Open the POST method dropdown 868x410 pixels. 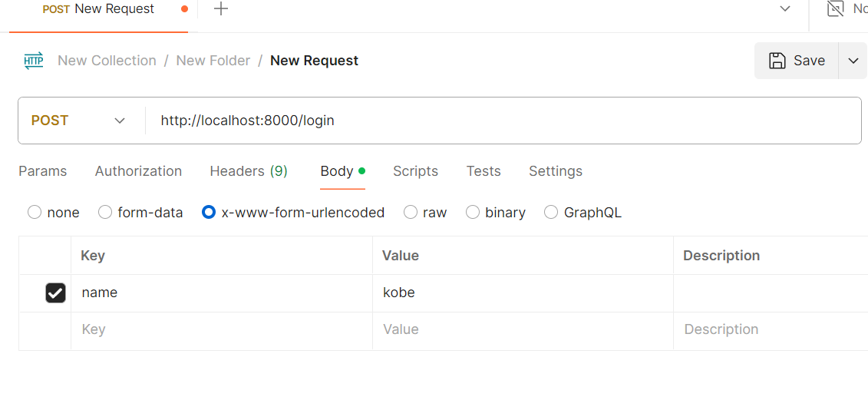(x=78, y=121)
